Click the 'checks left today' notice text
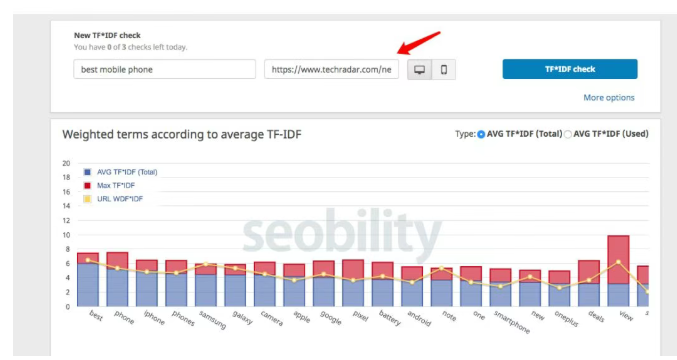This screenshot has height=360, width=677. pos(130,47)
